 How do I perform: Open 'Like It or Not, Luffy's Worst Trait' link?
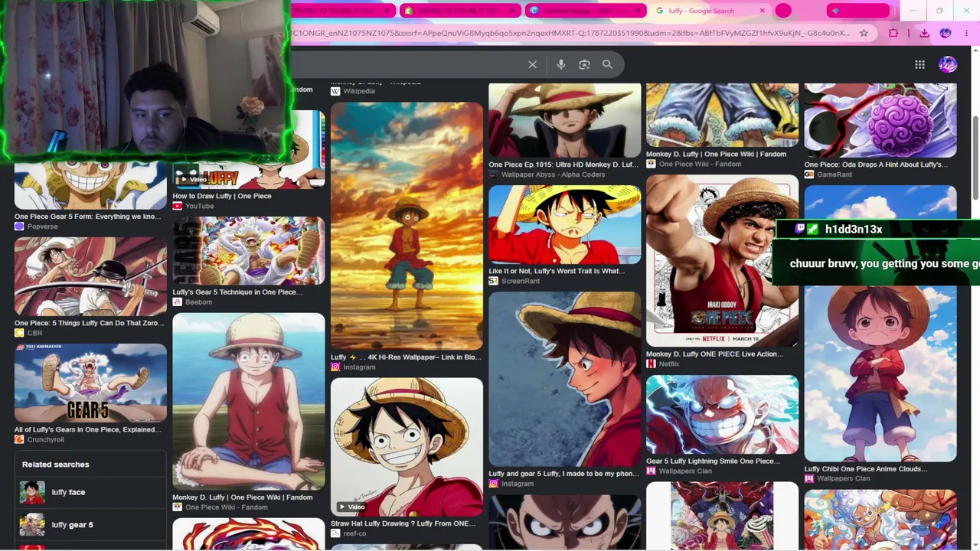(557, 271)
